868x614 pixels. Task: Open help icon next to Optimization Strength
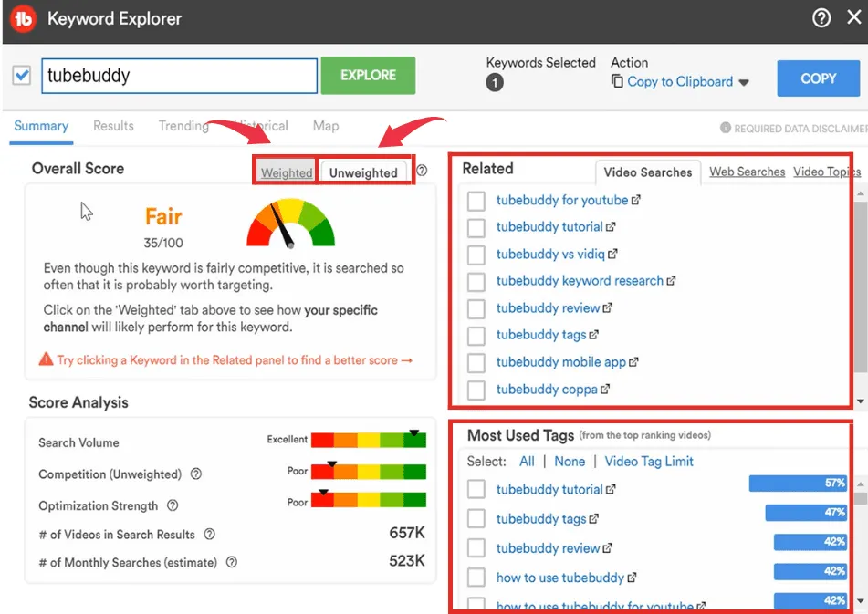click(173, 505)
